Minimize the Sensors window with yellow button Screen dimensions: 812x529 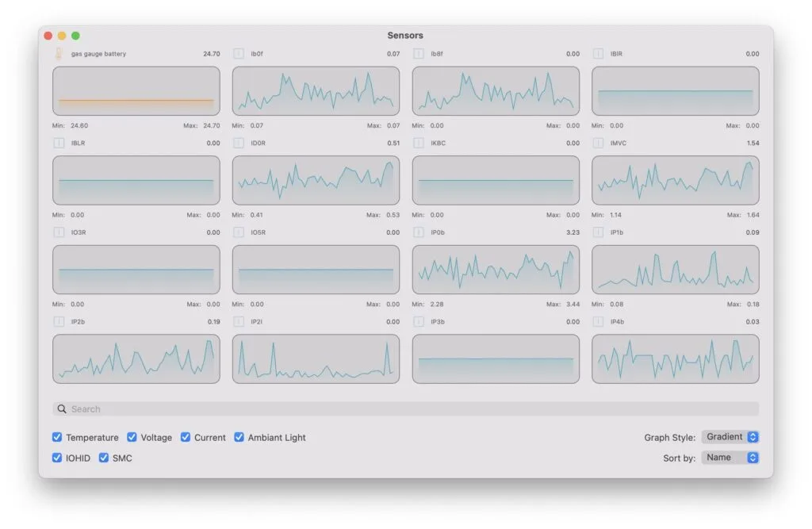tap(62, 36)
